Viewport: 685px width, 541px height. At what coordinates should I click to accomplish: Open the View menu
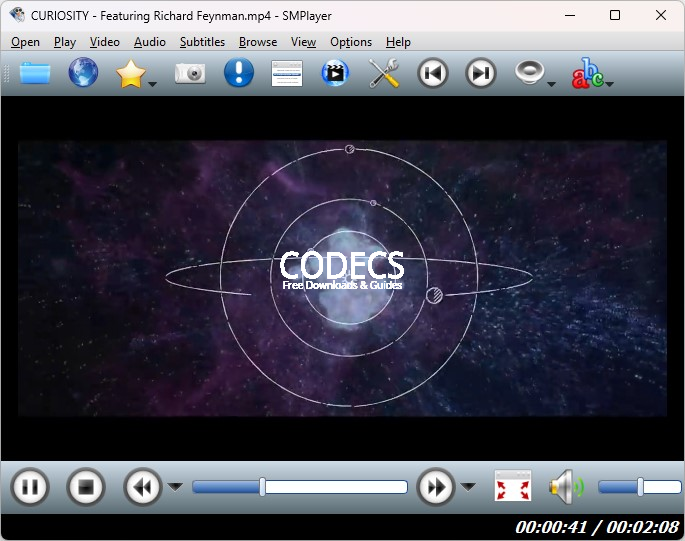click(x=303, y=42)
